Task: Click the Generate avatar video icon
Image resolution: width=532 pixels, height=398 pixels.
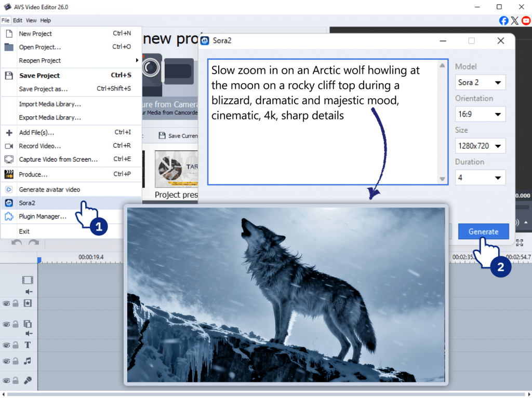Action: click(9, 189)
